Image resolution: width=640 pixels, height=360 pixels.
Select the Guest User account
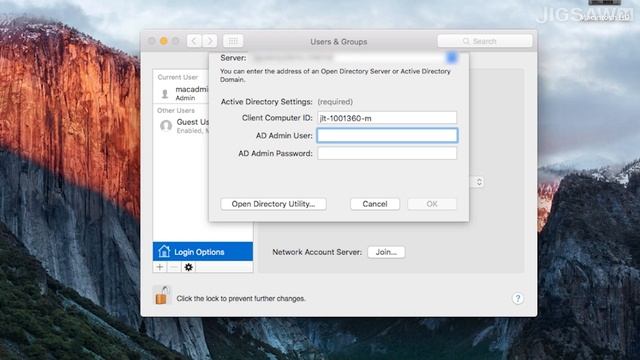(182, 126)
